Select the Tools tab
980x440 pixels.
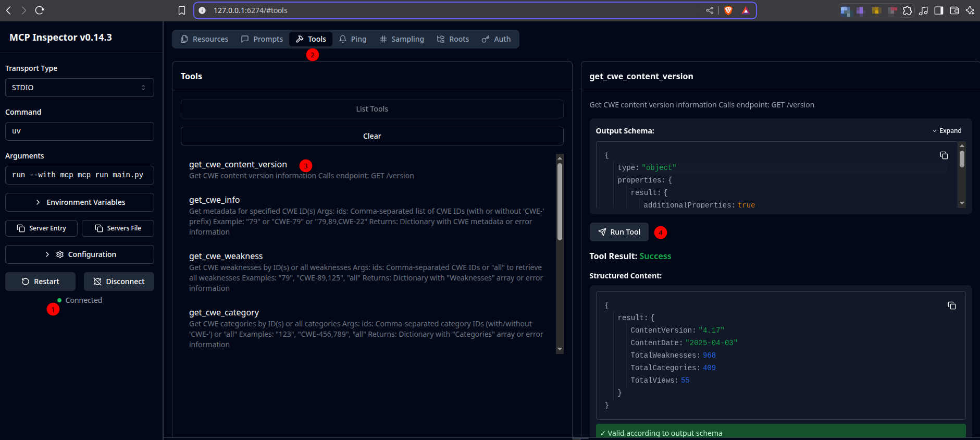(x=311, y=39)
